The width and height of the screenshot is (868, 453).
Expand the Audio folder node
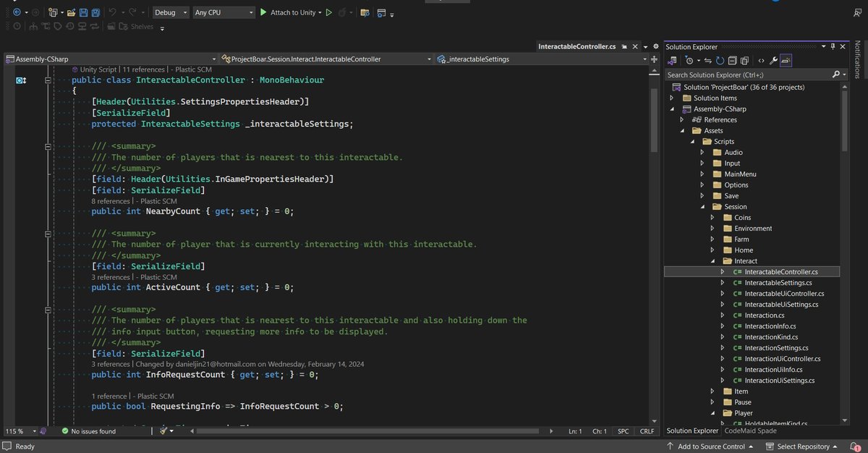coord(702,153)
